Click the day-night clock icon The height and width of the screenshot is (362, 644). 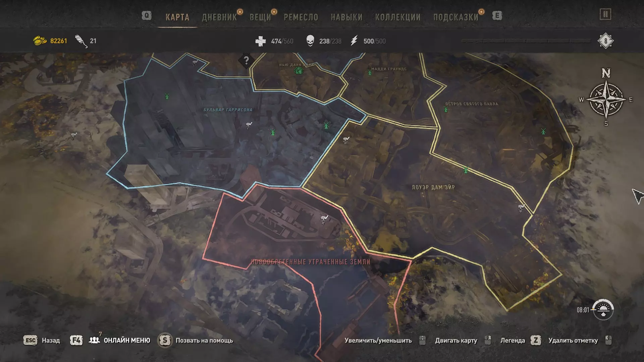(x=603, y=309)
